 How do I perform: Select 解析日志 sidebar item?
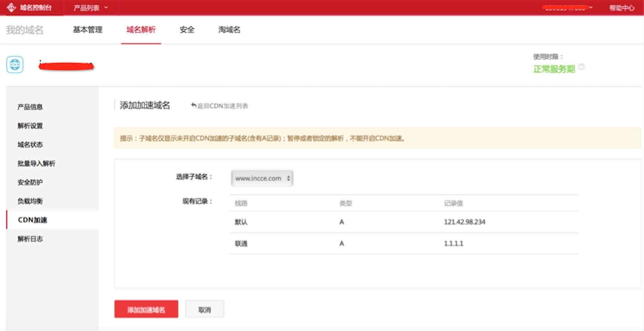[30, 239]
